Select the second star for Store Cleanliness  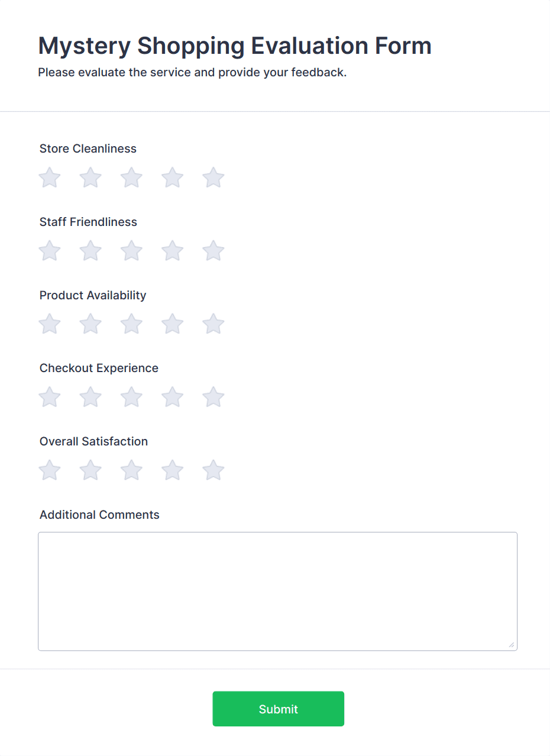[x=90, y=177]
